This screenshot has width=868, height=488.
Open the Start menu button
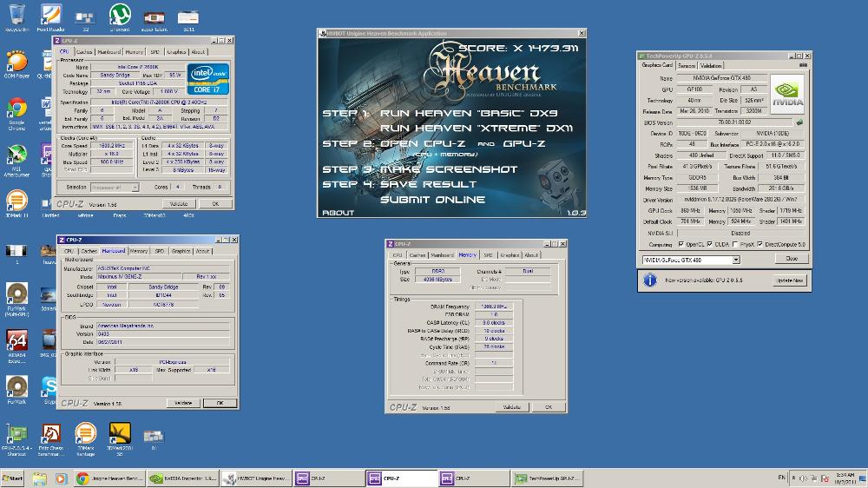(x=13, y=478)
